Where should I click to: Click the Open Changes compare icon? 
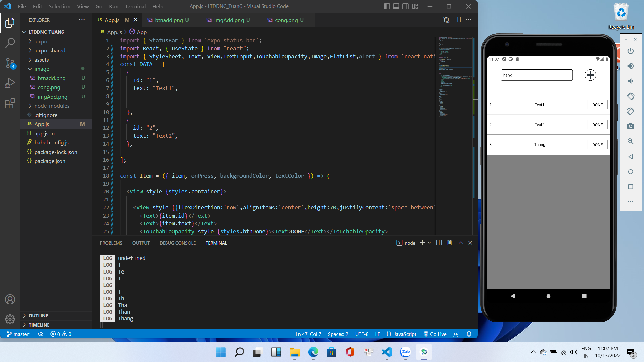446,20
